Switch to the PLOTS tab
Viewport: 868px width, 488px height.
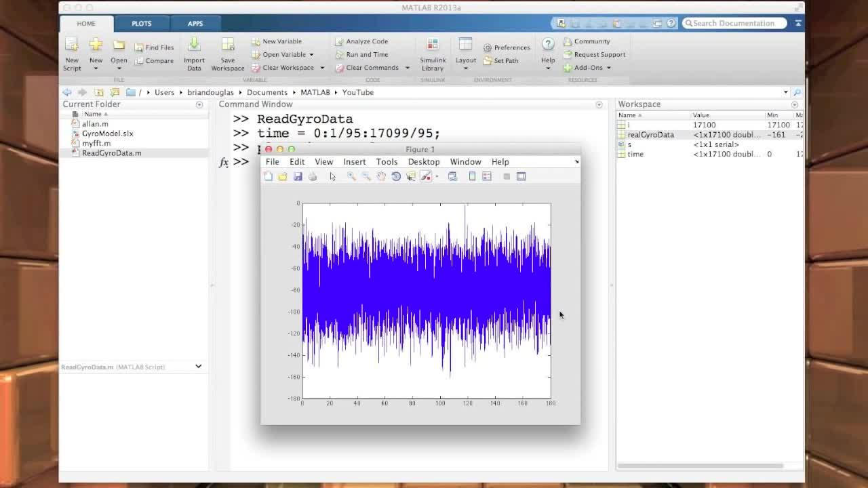tap(141, 23)
